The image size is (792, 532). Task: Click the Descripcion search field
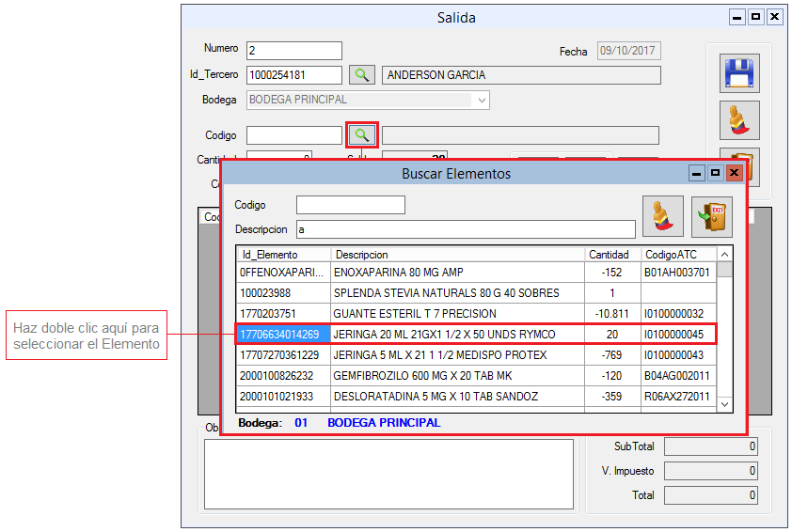pos(465,229)
